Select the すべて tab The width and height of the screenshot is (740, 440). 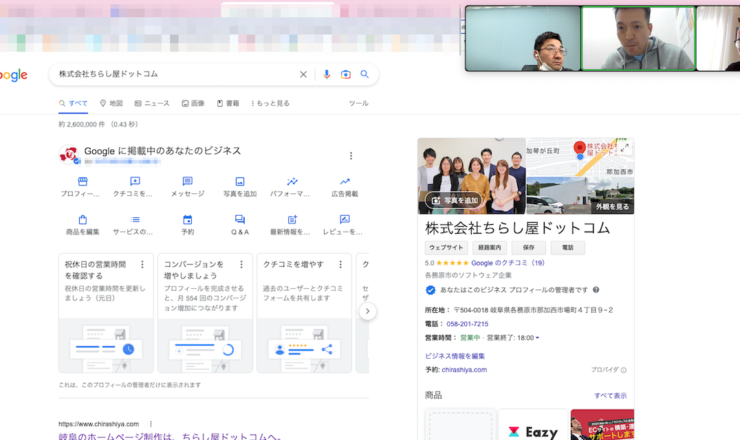tap(73, 103)
